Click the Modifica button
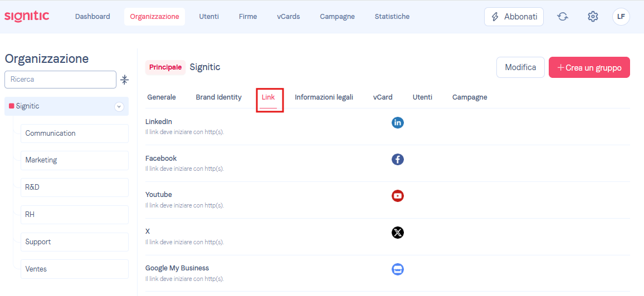 pos(520,67)
